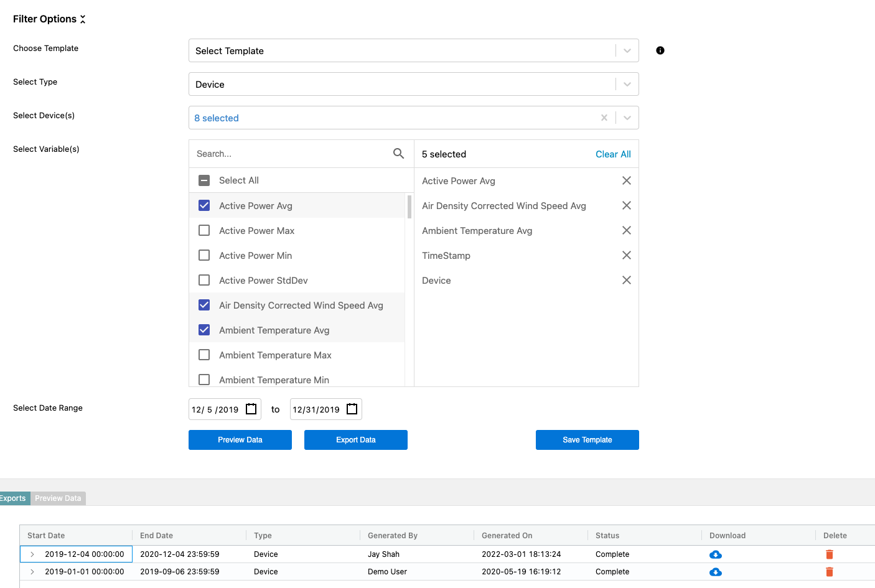This screenshot has height=588, width=875.
Task: Expand the 2019-12-04 export row
Action: (x=32, y=554)
